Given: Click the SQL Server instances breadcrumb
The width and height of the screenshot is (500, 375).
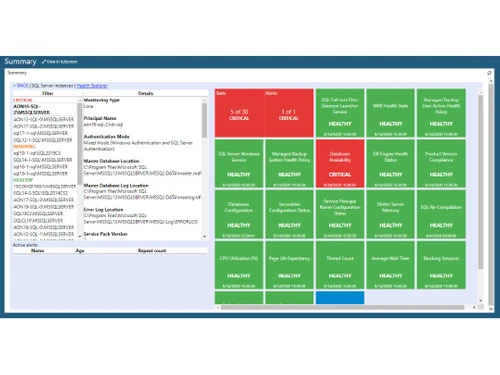Looking at the screenshot, I should click(52, 86).
